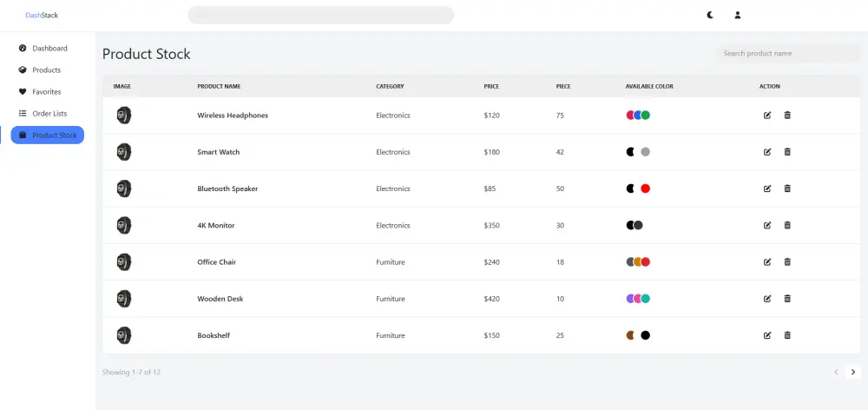The width and height of the screenshot is (868, 410).
Task: Click the DashStack logo link
Action: pos(42,15)
